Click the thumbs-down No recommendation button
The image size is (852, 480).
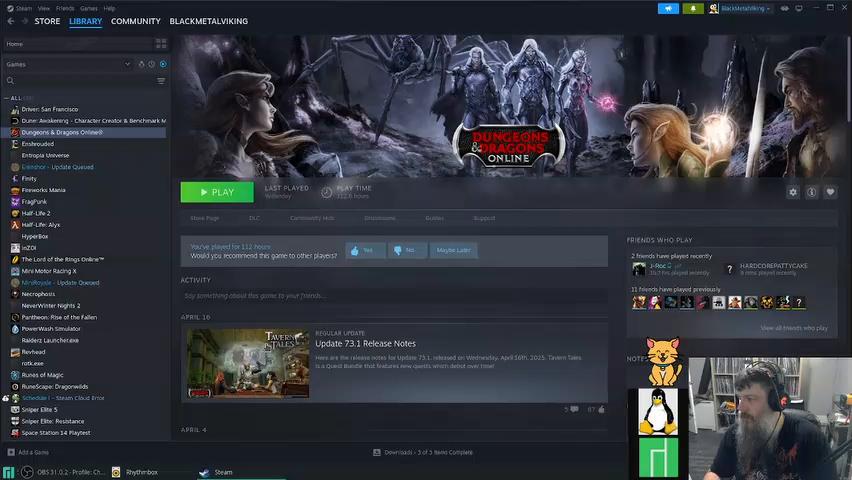click(x=407, y=250)
